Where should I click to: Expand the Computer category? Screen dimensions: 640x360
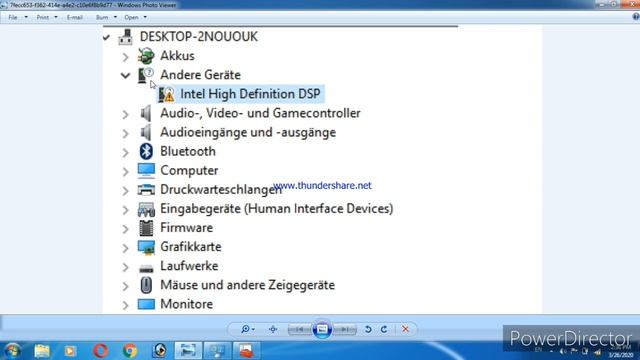click(x=126, y=171)
